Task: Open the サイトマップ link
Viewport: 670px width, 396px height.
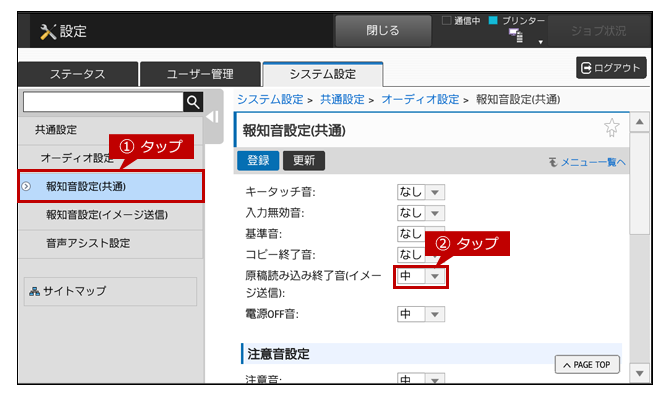Action: (x=111, y=291)
